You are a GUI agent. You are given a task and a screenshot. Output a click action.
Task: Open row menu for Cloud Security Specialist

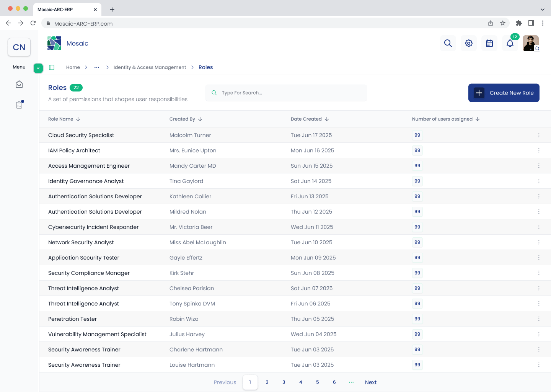[539, 135]
